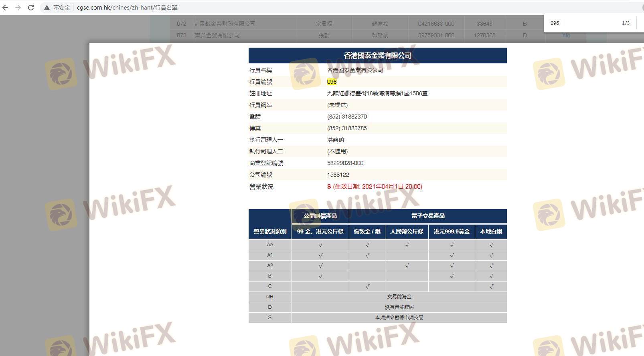This screenshot has width=644, height=356.
Task: Go back to the previous page
Action: 6,8
